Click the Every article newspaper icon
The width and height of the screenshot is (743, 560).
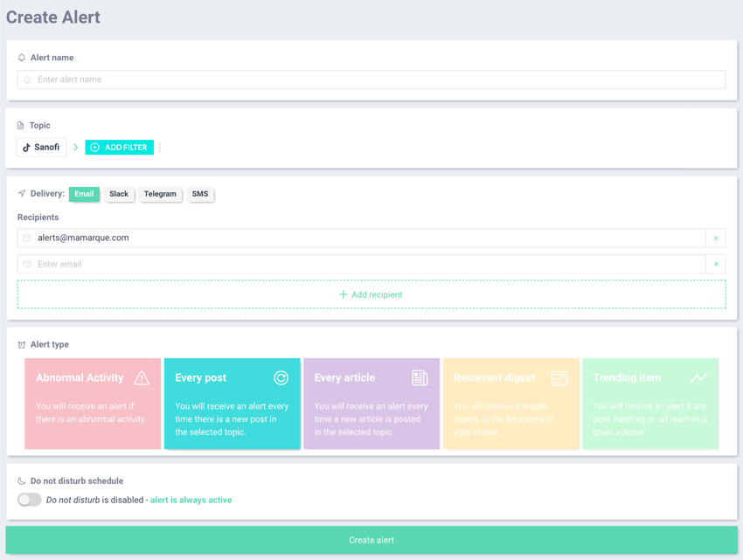tap(420, 378)
